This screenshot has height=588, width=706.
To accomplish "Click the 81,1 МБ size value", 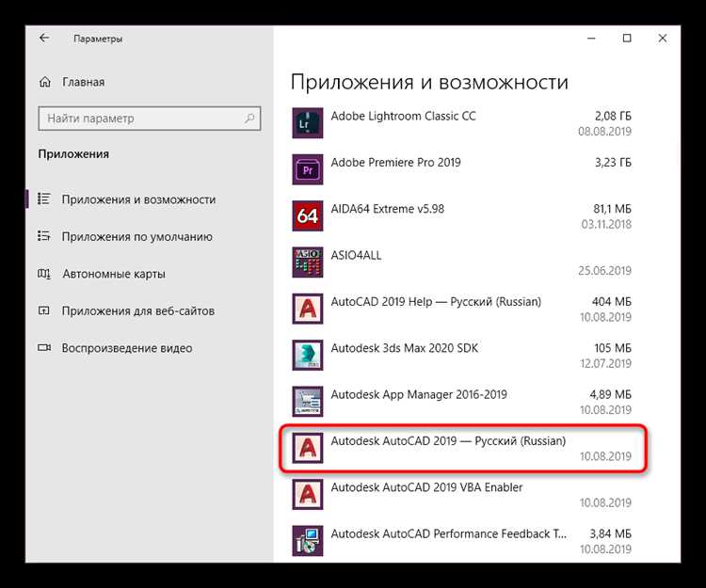I will click(613, 209).
